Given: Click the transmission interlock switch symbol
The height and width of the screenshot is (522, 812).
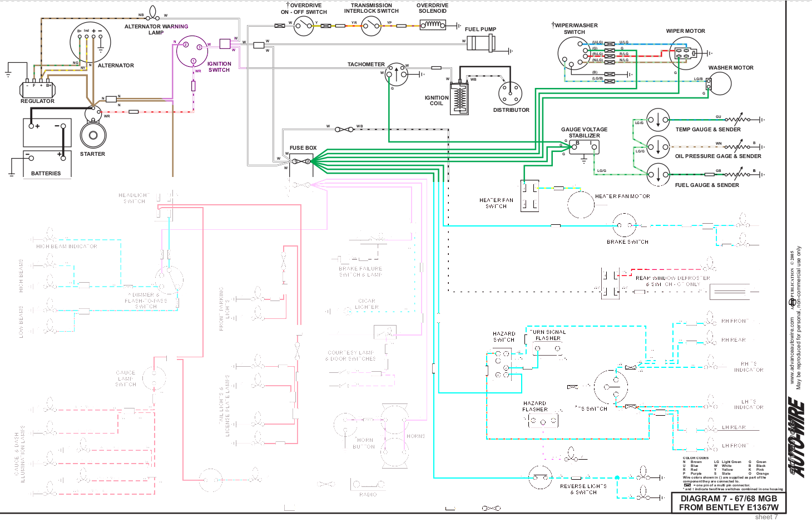Looking at the screenshot, I should tap(371, 26).
